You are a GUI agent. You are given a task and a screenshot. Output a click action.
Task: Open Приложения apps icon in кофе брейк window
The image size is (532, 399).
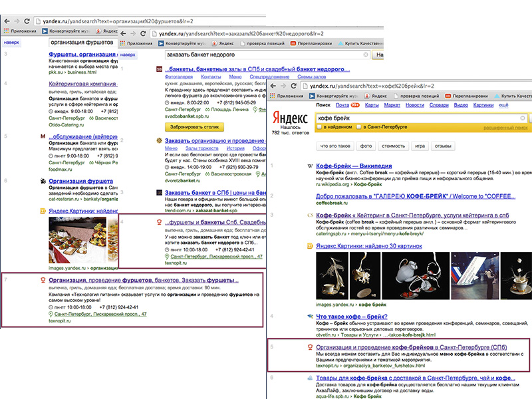pyautogui.click(x=272, y=96)
